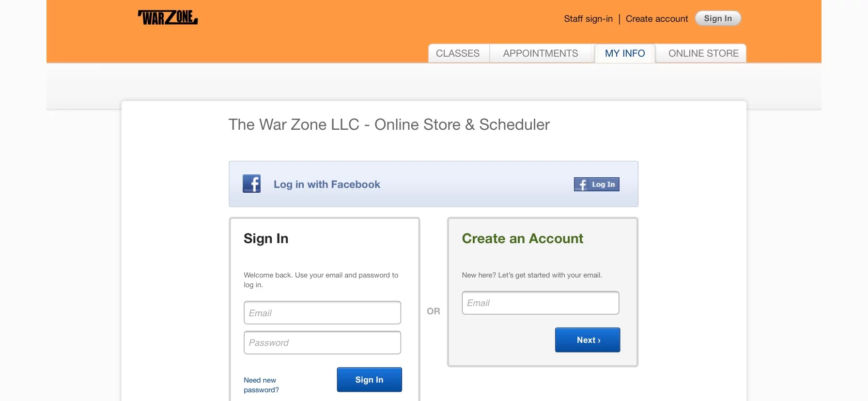Viewport: 868px width, 401px height.
Task: Open the APPOINTMENTS tab
Action: [540, 53]
